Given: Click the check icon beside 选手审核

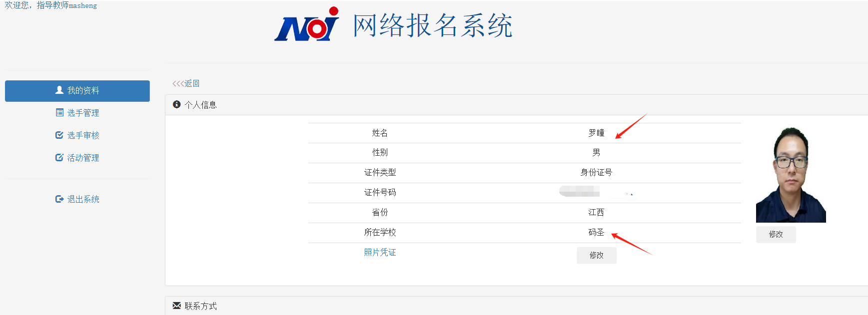Looking at the screenshot, I should 59,135.
